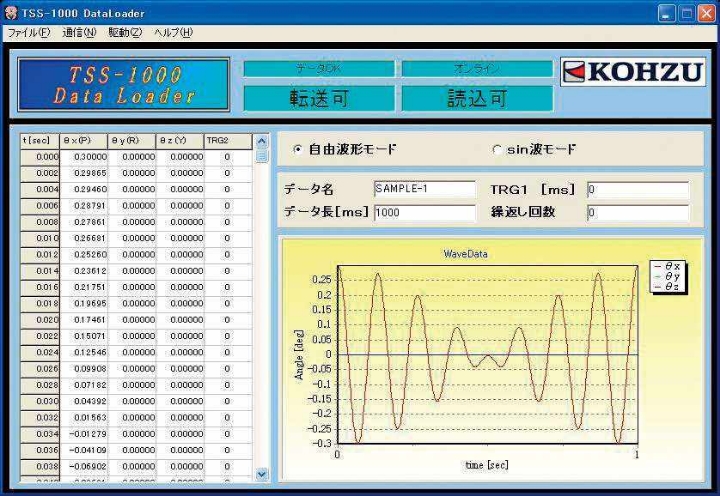Minimize the DataLoader window
Image resolution: width=720 pixels, height=496 pixels.
pos(666,13)
